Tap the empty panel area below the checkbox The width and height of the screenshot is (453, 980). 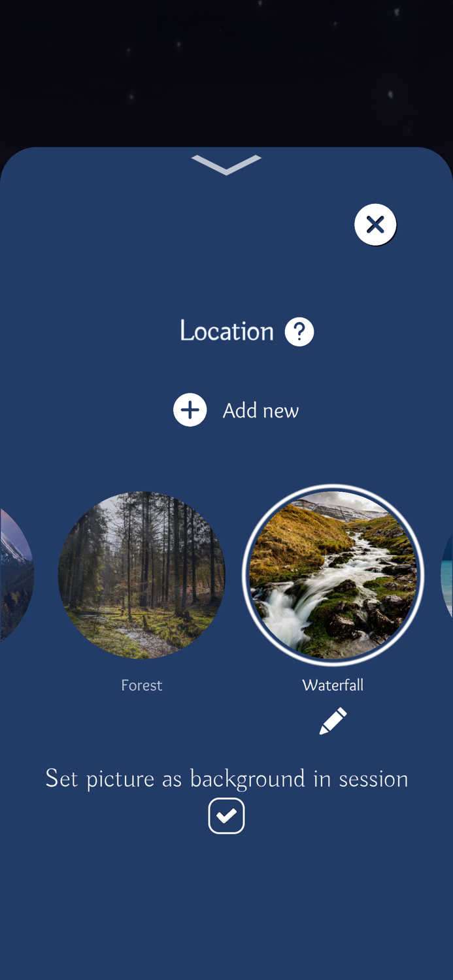click(226, 908)
